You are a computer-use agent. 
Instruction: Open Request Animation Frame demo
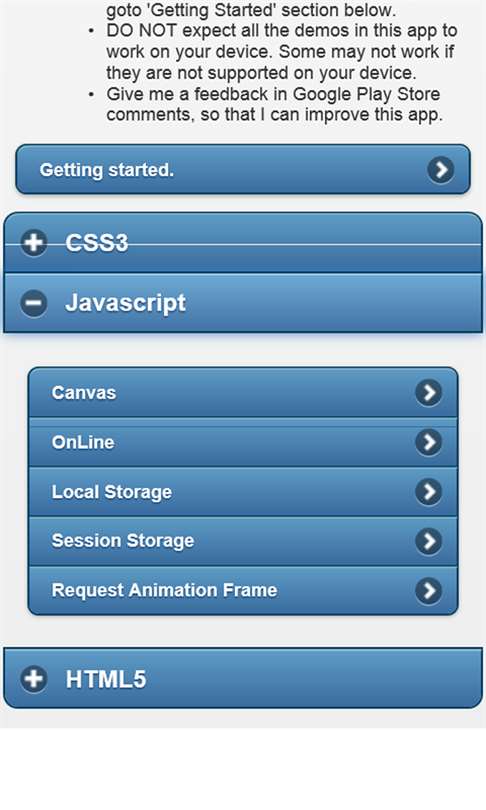(x=243, y=590)
